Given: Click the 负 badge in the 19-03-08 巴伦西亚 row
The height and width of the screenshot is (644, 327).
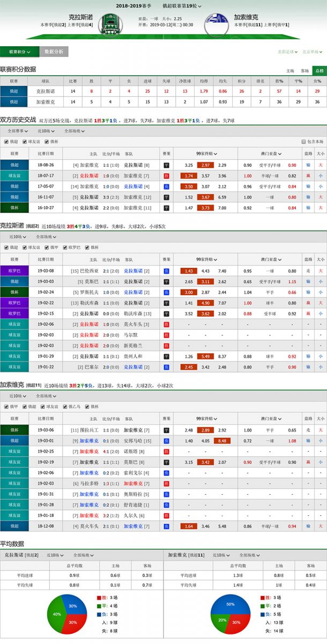Looking at the screenshot, I should point(166,270).
